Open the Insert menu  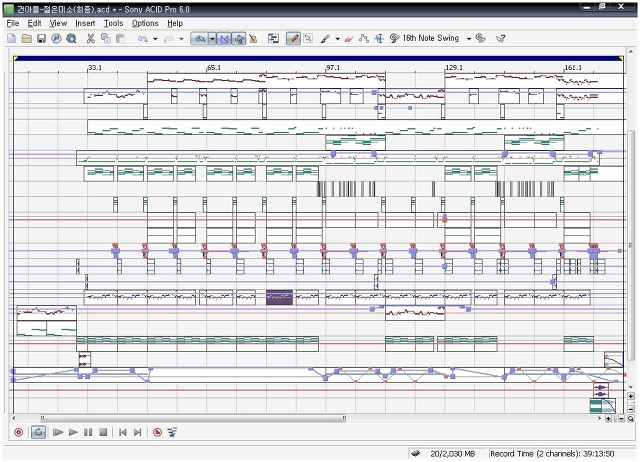point(85,23)
